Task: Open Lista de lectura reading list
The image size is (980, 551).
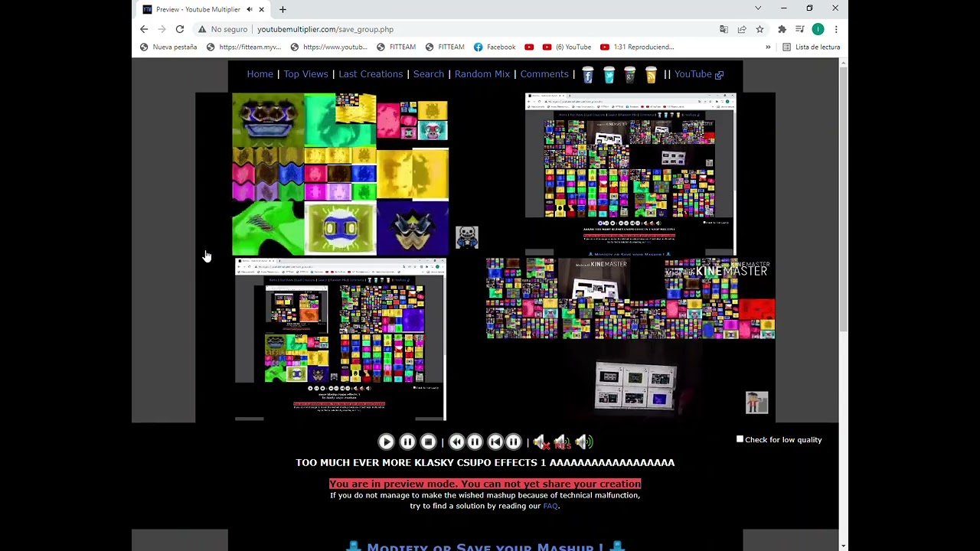Action: click(x=811, y=47)
